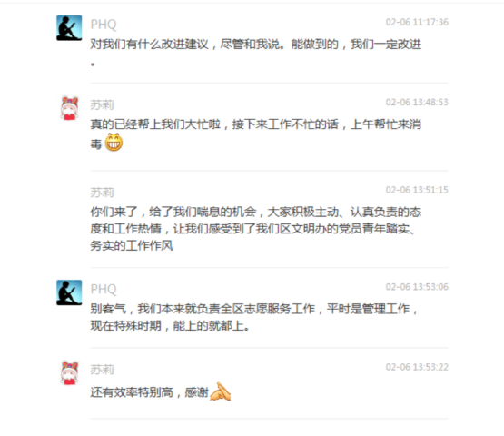This screenshot has height=436, width=504.
Task: Click 苏莉's avatar next to last message
Action: pyautogui.click(x=69, y=372)
